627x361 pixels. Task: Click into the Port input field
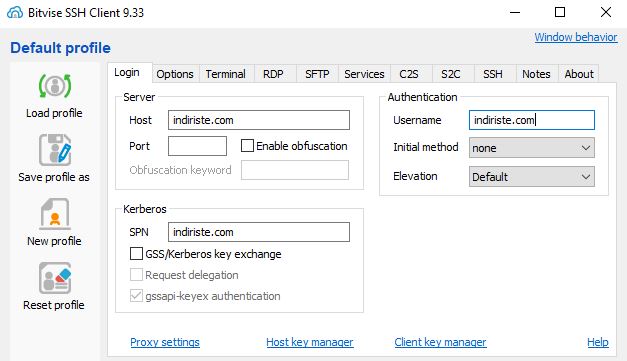[197, 146]
